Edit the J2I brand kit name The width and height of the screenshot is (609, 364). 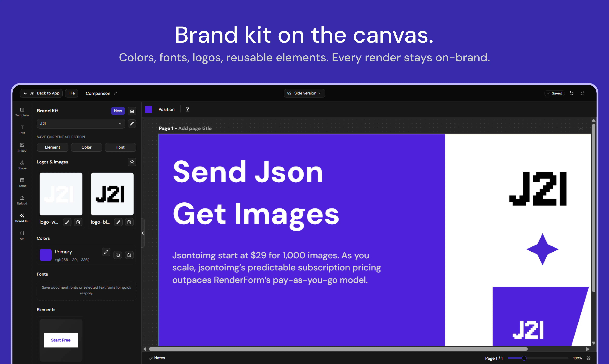click(132, 124)
